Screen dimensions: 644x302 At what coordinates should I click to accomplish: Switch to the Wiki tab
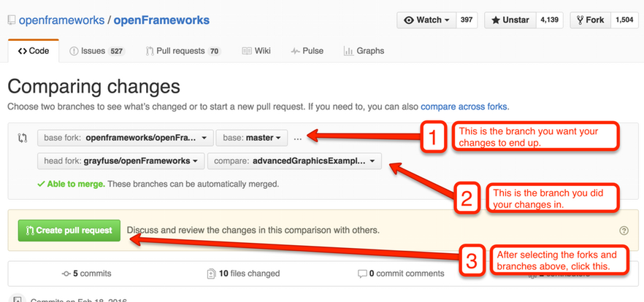coord(256,51)
